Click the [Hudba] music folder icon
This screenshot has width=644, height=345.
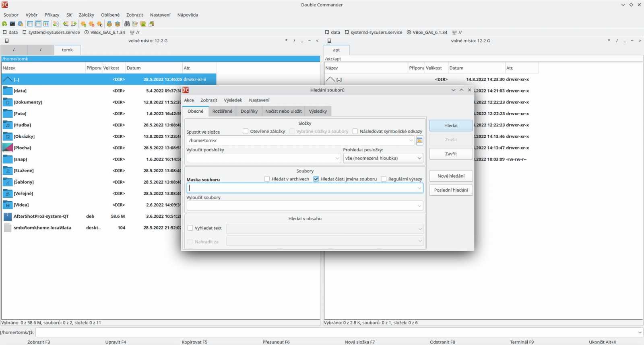click(8, 125)
